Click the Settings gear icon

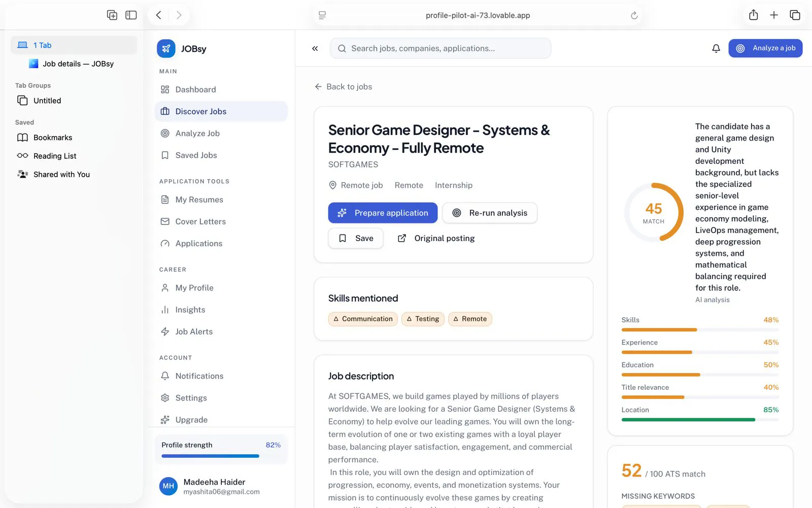tap(165, 398)
